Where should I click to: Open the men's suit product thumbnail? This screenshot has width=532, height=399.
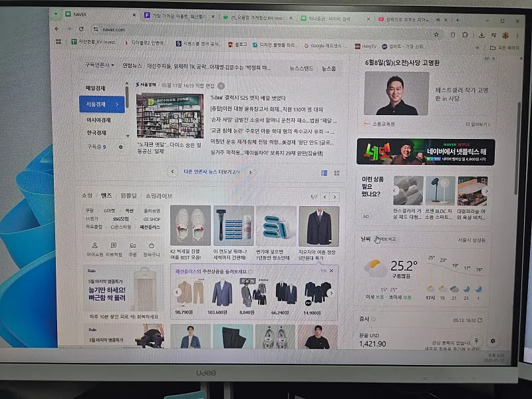pos(319,226)
